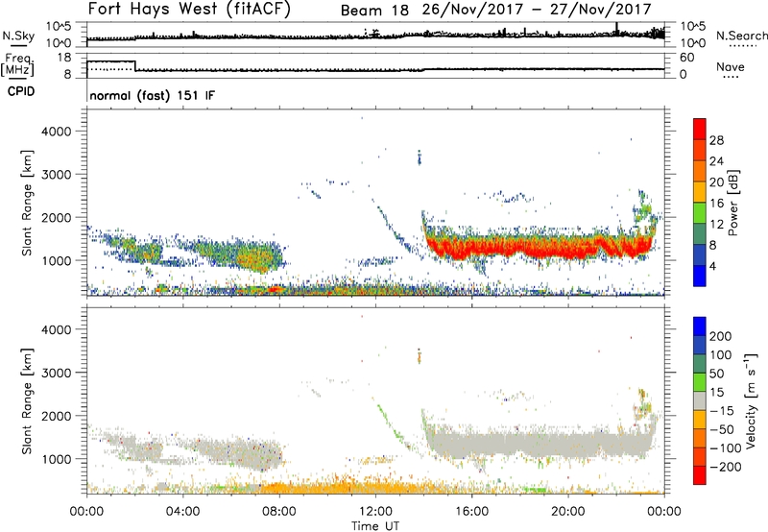Click the '12:00' time tick label
Image resolution: width=768 pixels, height=532 pixels.
(375, 512)
